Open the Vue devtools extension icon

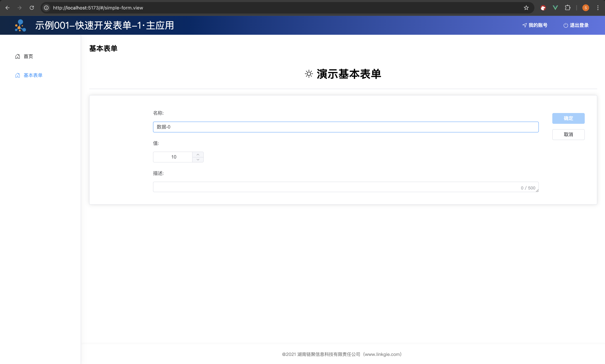pos(555,8)
